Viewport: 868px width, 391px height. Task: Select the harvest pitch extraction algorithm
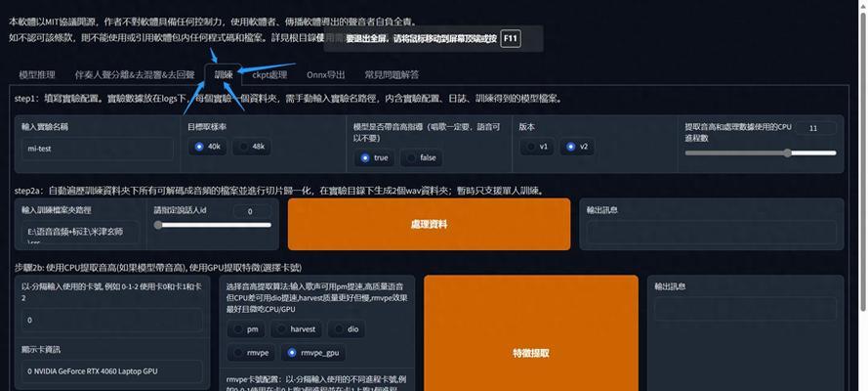coord(296,329)
